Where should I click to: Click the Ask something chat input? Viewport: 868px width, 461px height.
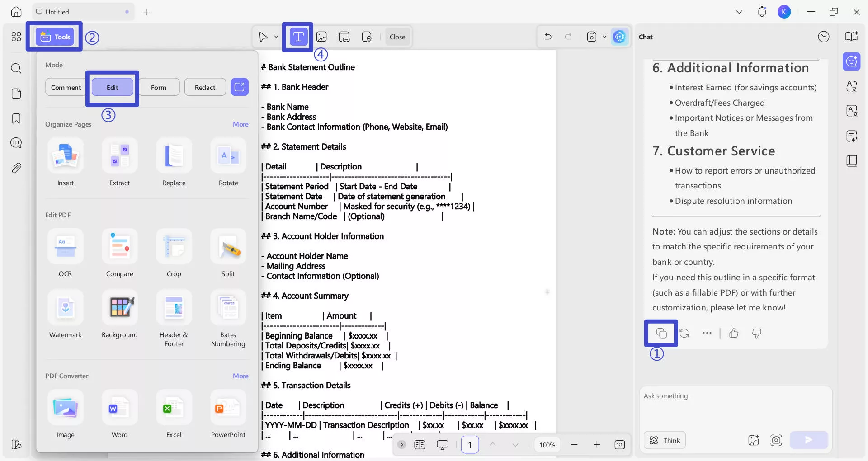[x=735, y=407]
